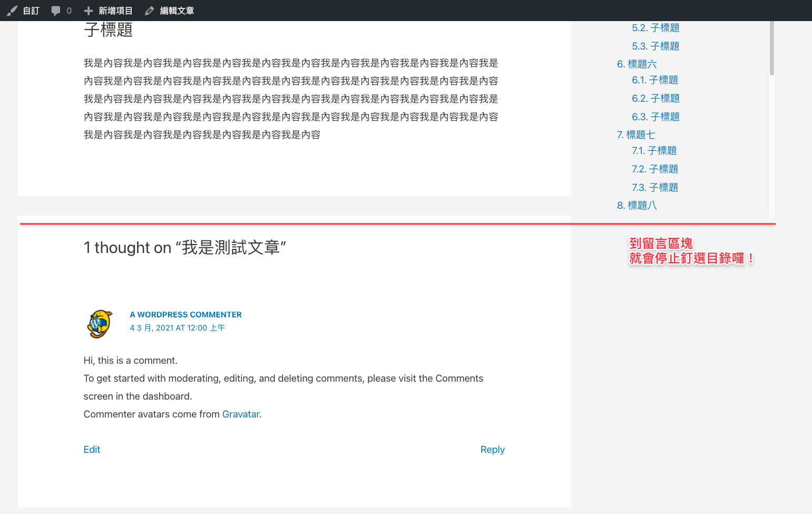Click the commenter's Wapuu avatar image
This screenshot has width=812, height=514.
[100, 324]
